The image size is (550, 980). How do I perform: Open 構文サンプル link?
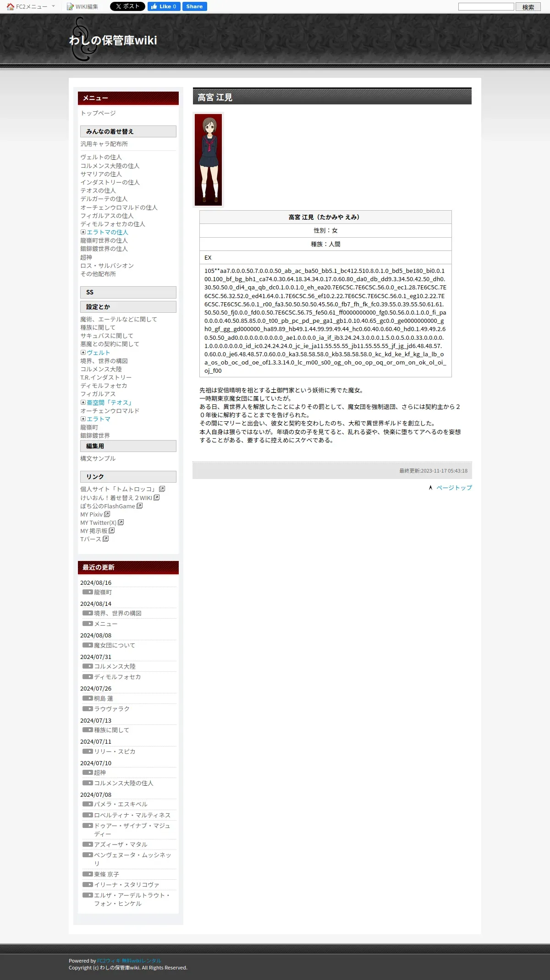(x=98, y=458)
